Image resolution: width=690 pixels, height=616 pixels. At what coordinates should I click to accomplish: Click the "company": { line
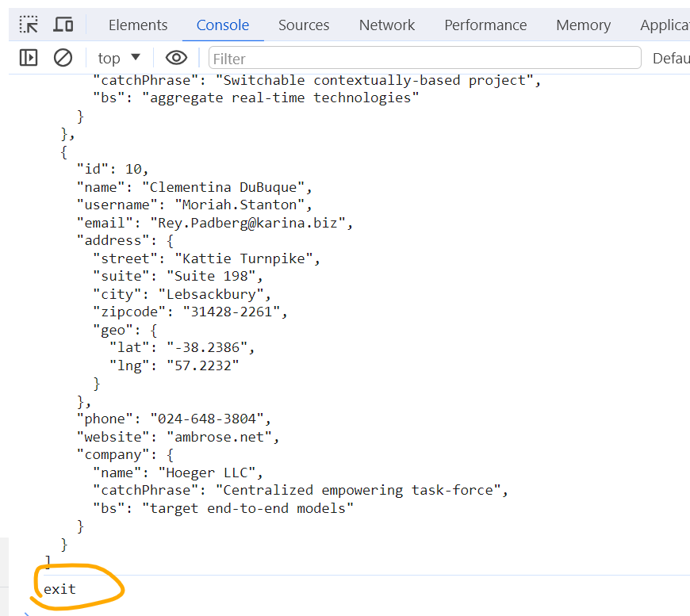[x=125, y=454]
